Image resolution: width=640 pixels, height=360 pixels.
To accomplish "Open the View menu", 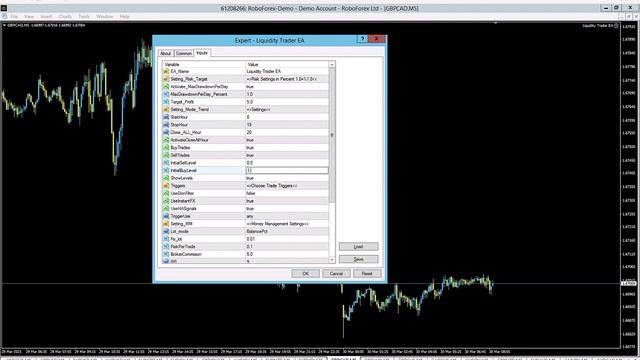I will coord(29,17).
